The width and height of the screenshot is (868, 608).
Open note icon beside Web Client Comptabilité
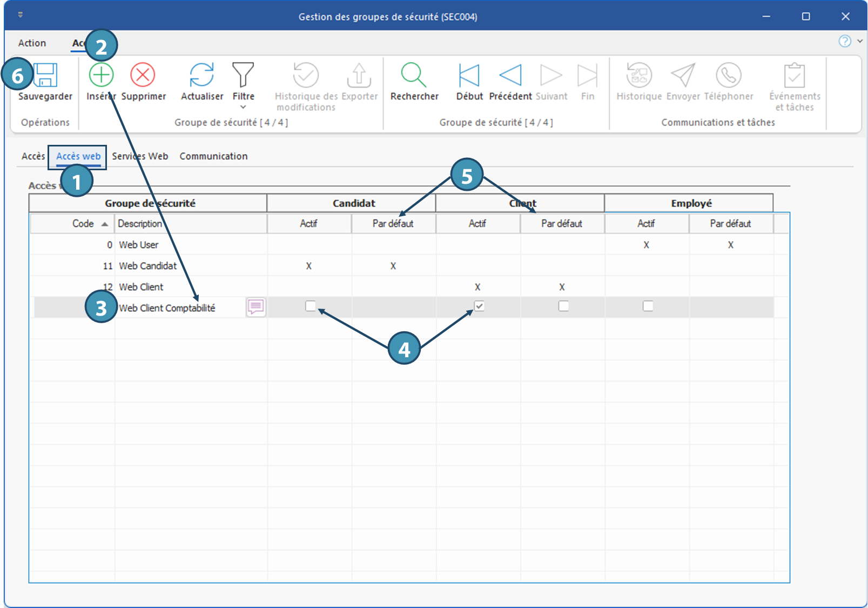pos(255,307)
